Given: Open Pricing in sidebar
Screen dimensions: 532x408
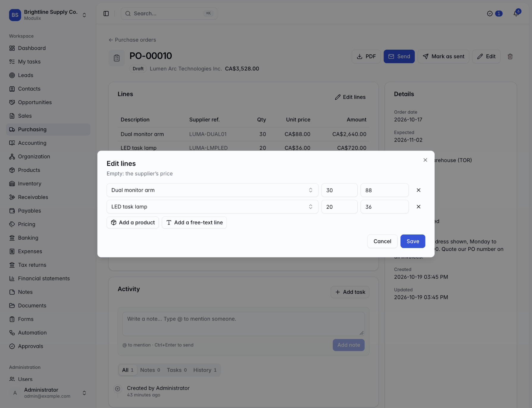Looking at the screenshot, I should [x=48, y=224].
